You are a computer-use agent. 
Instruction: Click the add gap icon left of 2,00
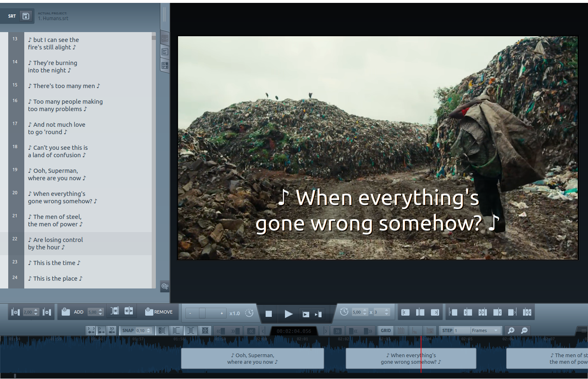point(16,312)
